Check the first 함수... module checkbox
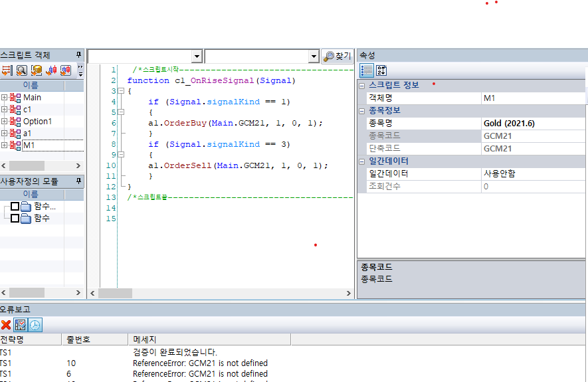This screenshot has width=588, height=382. pos(15,207)
